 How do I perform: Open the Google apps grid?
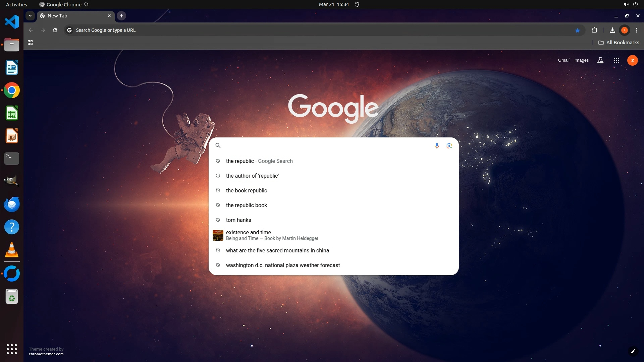click(x=616, y=60)
